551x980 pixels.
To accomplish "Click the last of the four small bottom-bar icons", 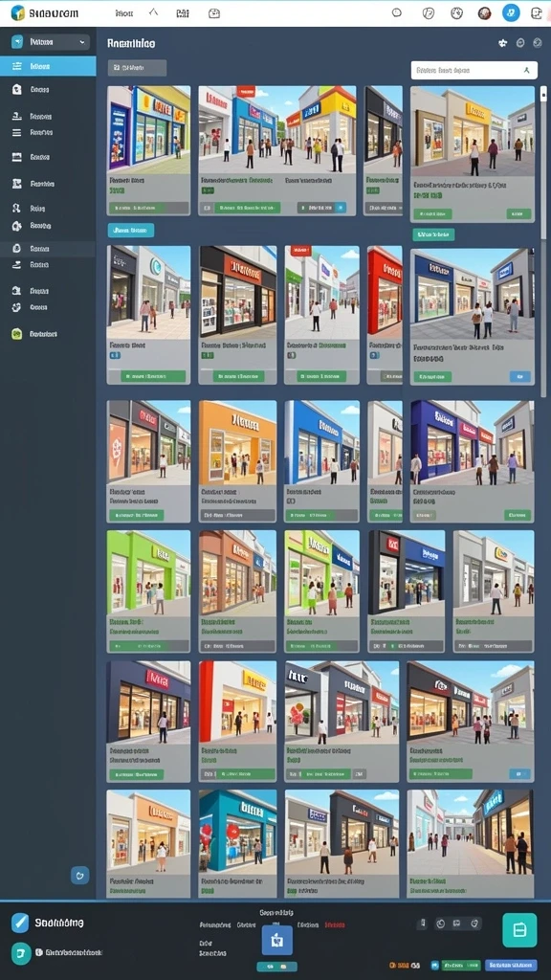I will 474,924.
